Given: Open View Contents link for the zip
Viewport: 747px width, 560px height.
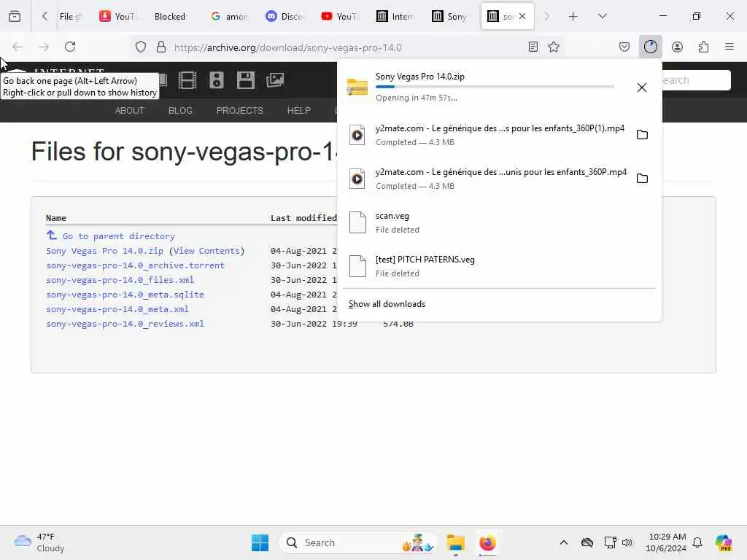Looking at the screenshot, I should click(x=206, y=251).
